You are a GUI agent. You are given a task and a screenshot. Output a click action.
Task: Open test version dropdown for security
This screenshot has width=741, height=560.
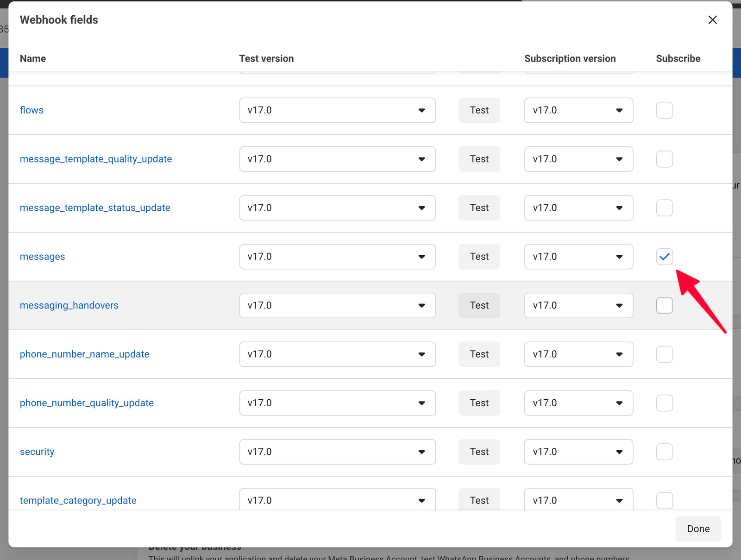pos(337,452)
